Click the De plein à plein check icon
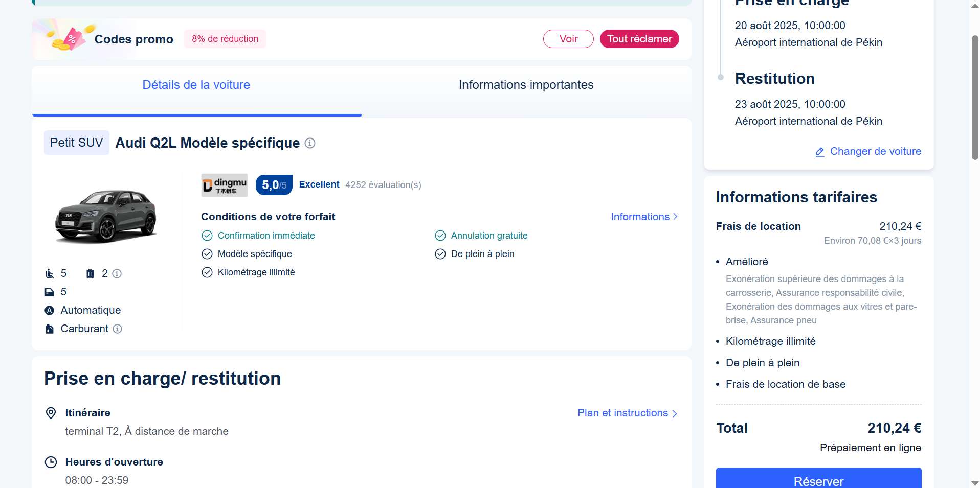The width and height of the screenshot is (980, 488). tap(440, 254)
